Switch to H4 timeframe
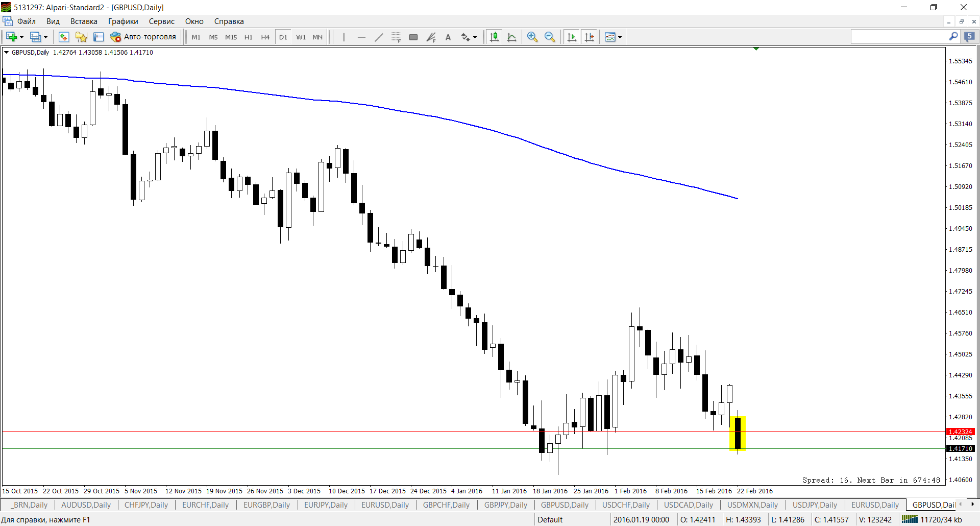 (265, 37)
